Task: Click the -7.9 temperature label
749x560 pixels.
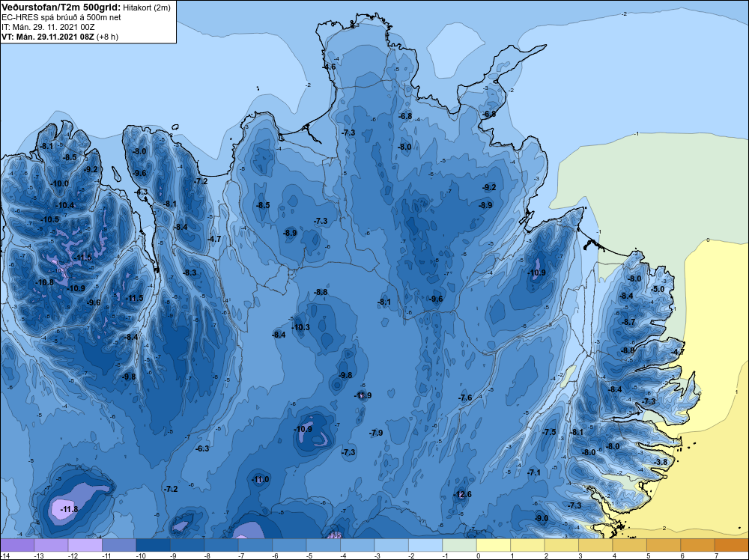Action: click(x=377, y=433)
